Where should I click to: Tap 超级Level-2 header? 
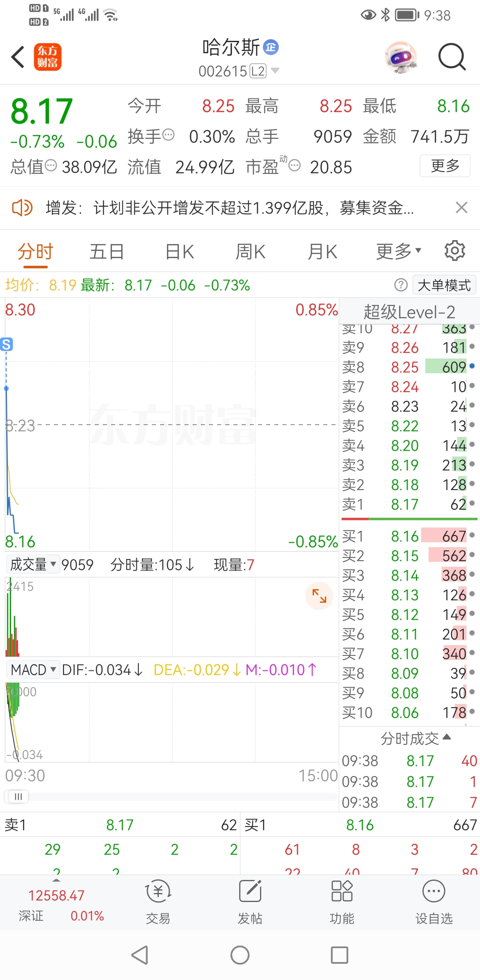click(x=409, y=312)
